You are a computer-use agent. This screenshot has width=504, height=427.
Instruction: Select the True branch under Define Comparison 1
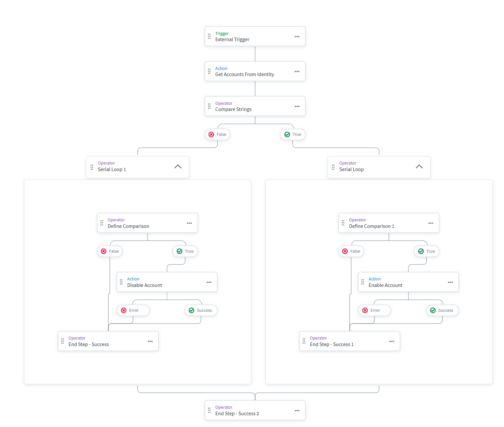[427, 251]
